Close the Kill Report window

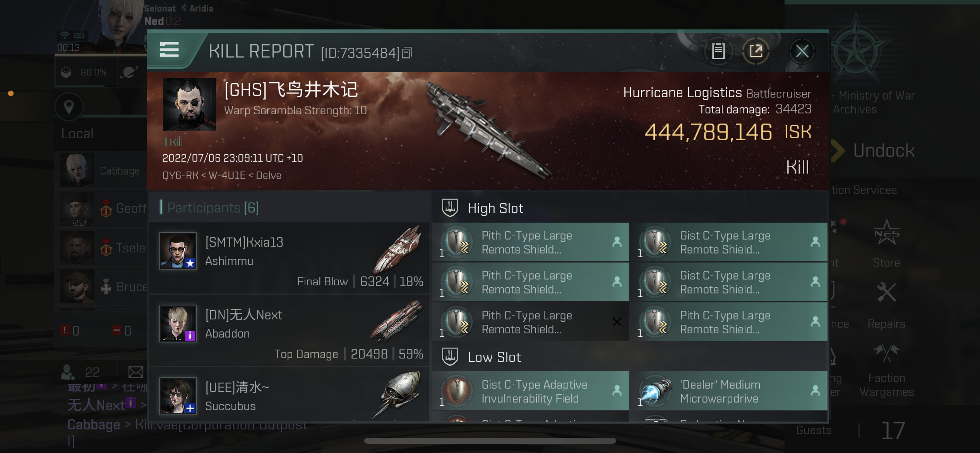pos(802,51)
